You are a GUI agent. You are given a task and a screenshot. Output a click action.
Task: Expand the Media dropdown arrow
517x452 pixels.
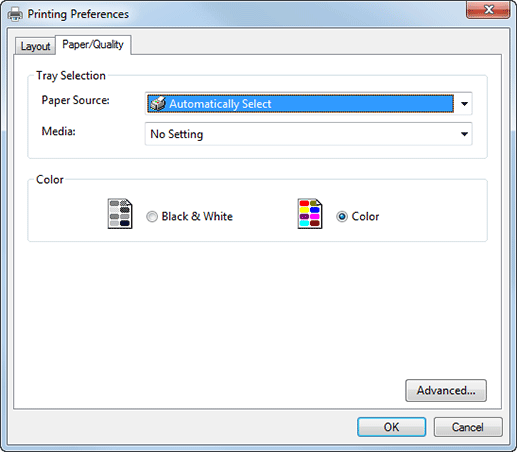tap(464, 134)
